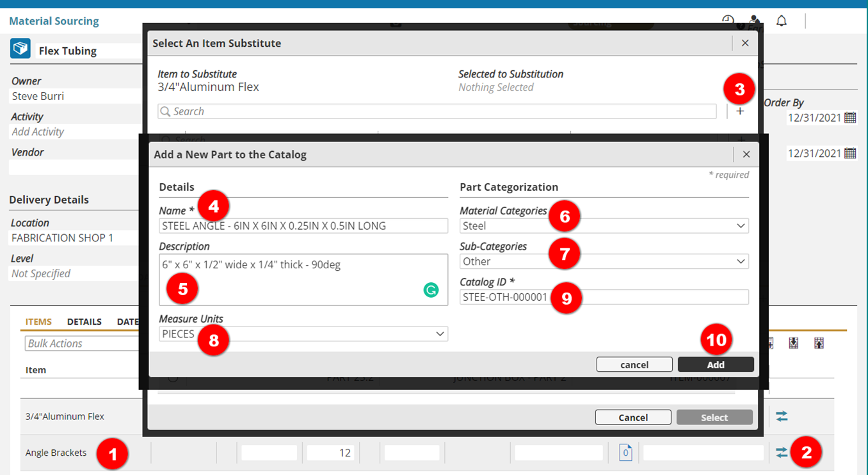Click the table export up-arrow icon

click(x=819, y=343)
